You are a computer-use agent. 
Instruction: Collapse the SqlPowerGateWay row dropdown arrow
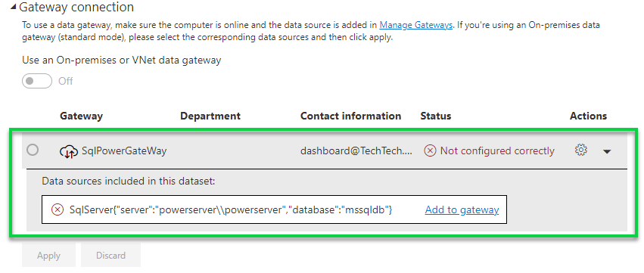[x=607, y=151]
